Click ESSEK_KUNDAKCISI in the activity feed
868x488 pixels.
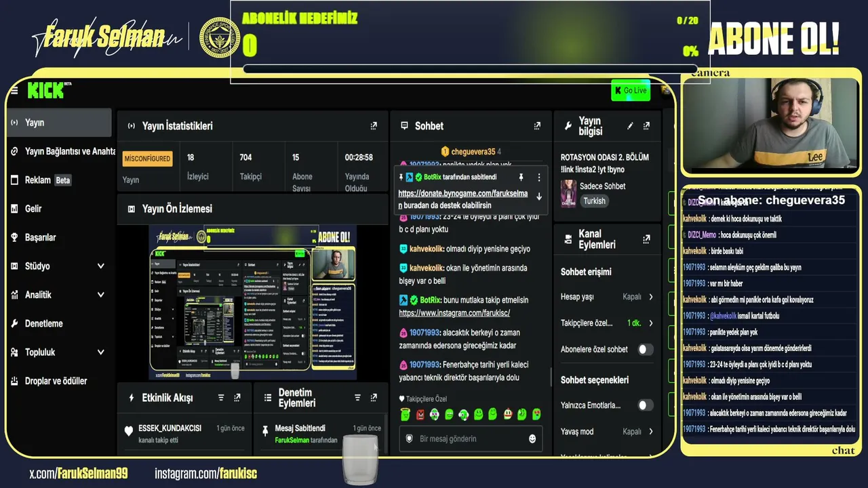[x=170, y=428]
